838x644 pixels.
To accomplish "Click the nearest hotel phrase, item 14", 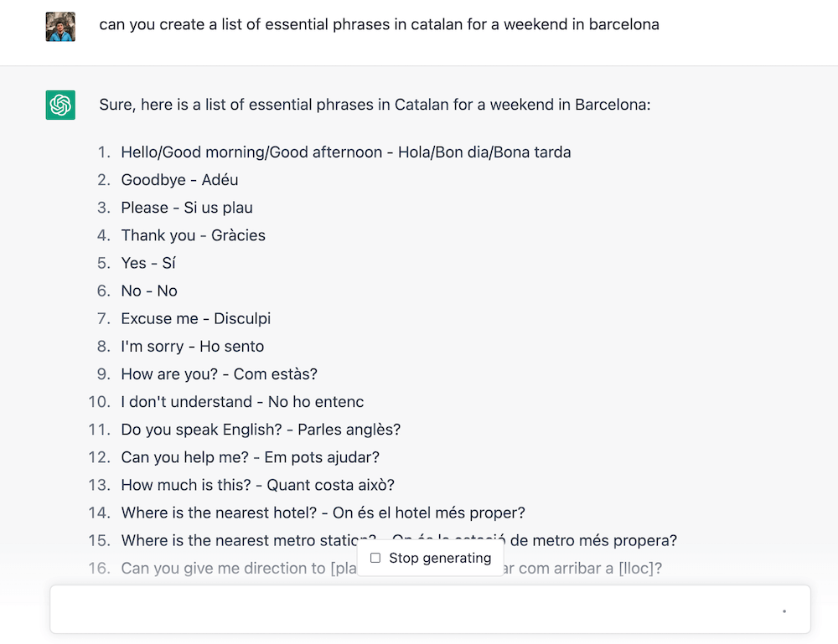I will [323, 513].
